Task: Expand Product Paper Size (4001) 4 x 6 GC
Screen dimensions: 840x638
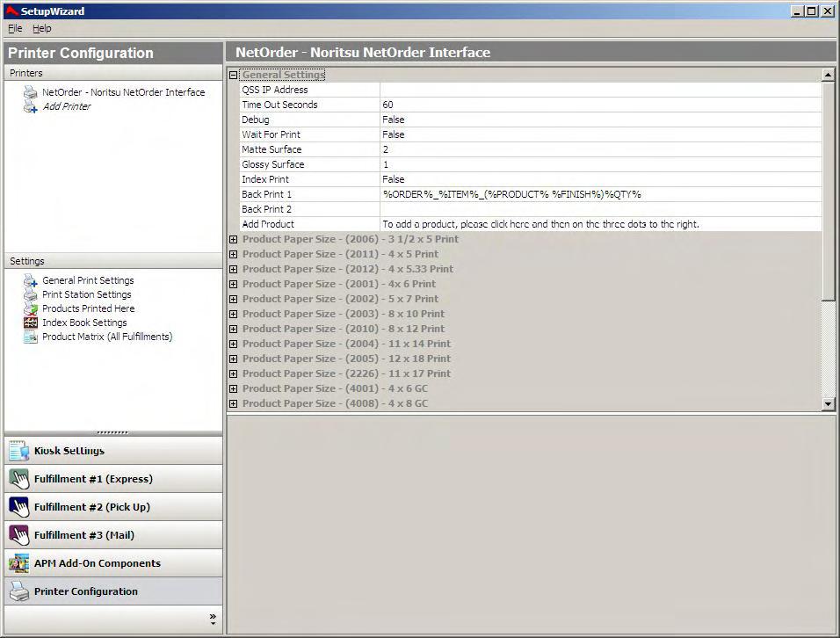Action: [233, 389]
